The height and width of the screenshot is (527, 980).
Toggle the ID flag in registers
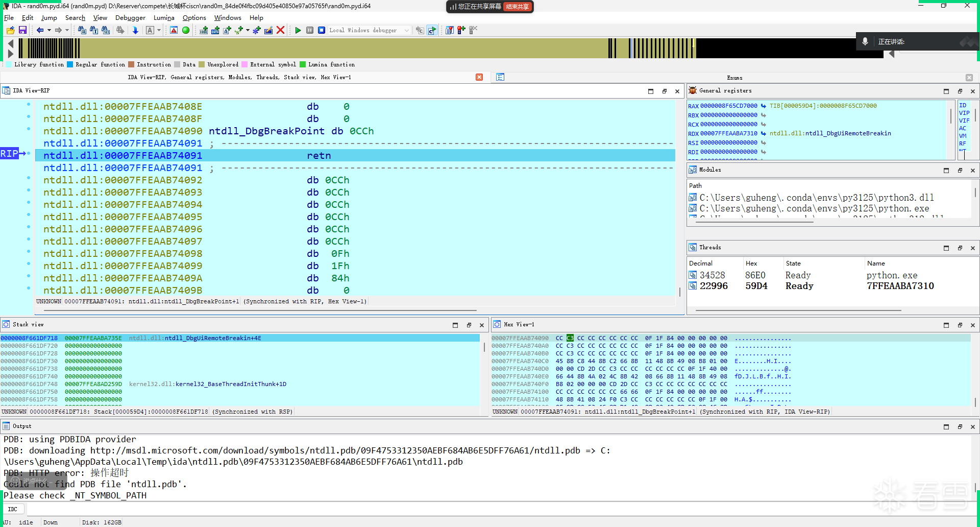[963, 106]
